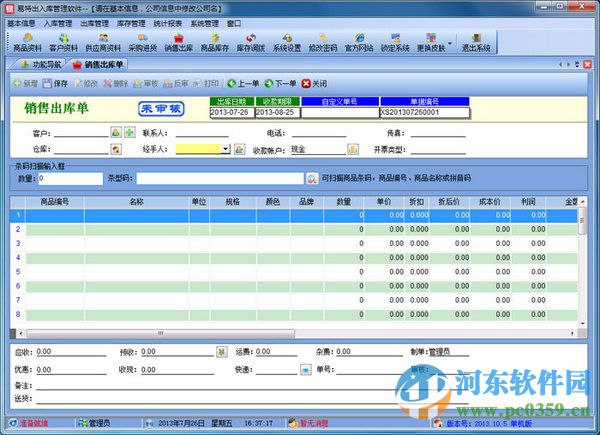Click the 销售出库 toolbar basket icon

pos(179,42)
